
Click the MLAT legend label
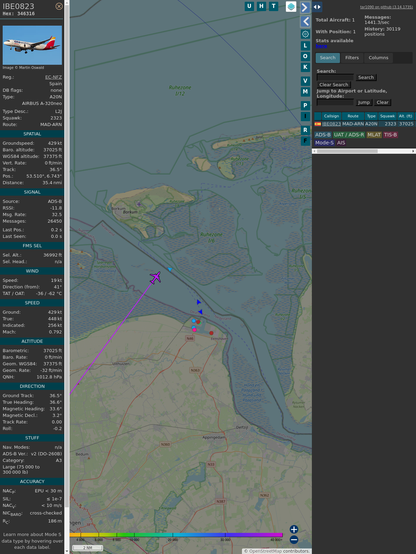tap(374, 135)
